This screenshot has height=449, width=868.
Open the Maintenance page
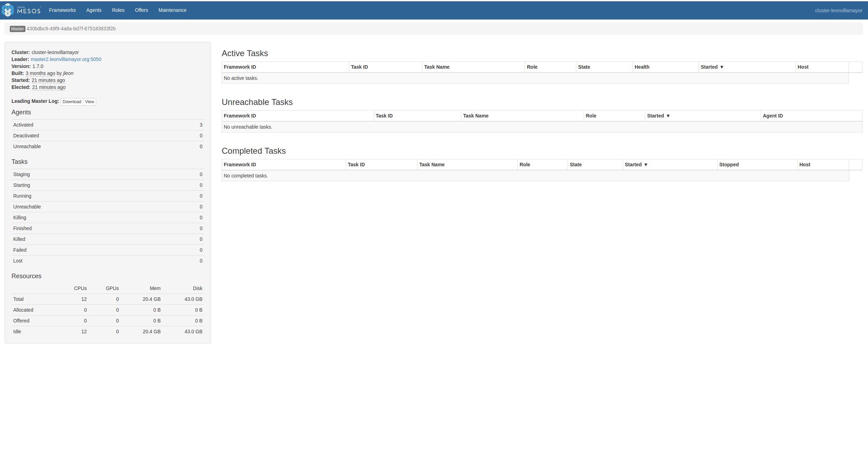click(x=172, y=10)
